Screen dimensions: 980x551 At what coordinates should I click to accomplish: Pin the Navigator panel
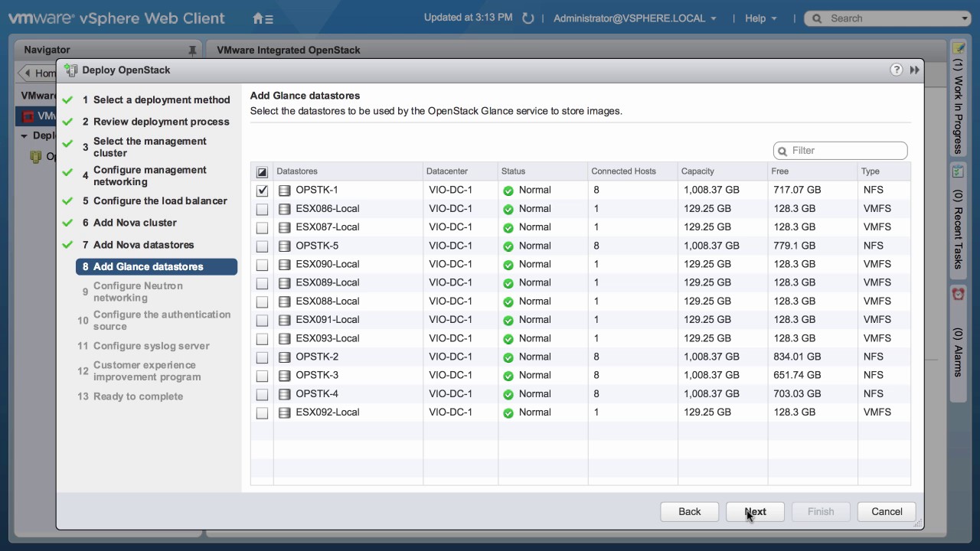[192, 51]
